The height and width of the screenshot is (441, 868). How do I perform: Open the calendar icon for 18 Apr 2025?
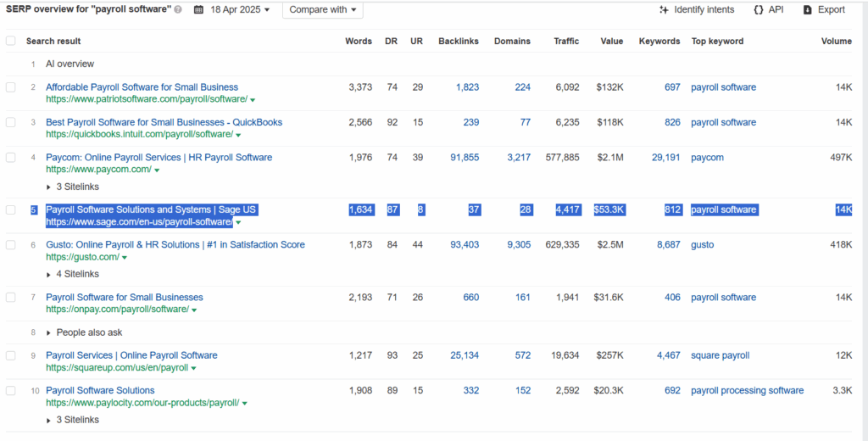[198, 9]
